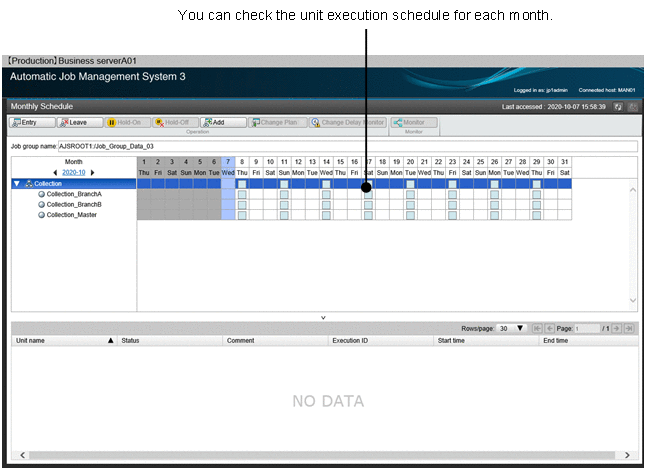This screenshot has width=645, height=469.
Task: Sort by Comment column
Action: tap(276, 341)
